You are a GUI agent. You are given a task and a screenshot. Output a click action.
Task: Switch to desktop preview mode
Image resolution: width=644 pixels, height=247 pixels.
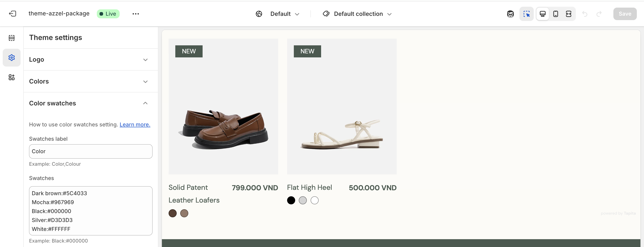542,14
